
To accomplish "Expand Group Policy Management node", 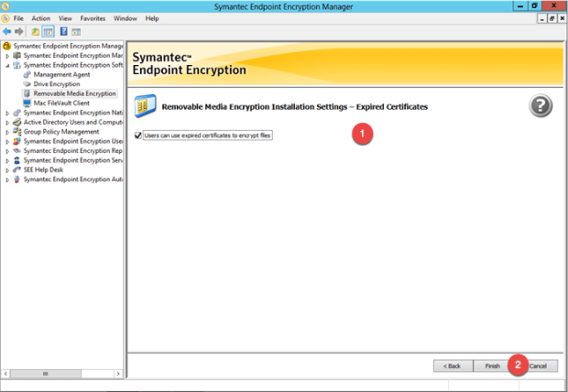I will pos(7,131).
